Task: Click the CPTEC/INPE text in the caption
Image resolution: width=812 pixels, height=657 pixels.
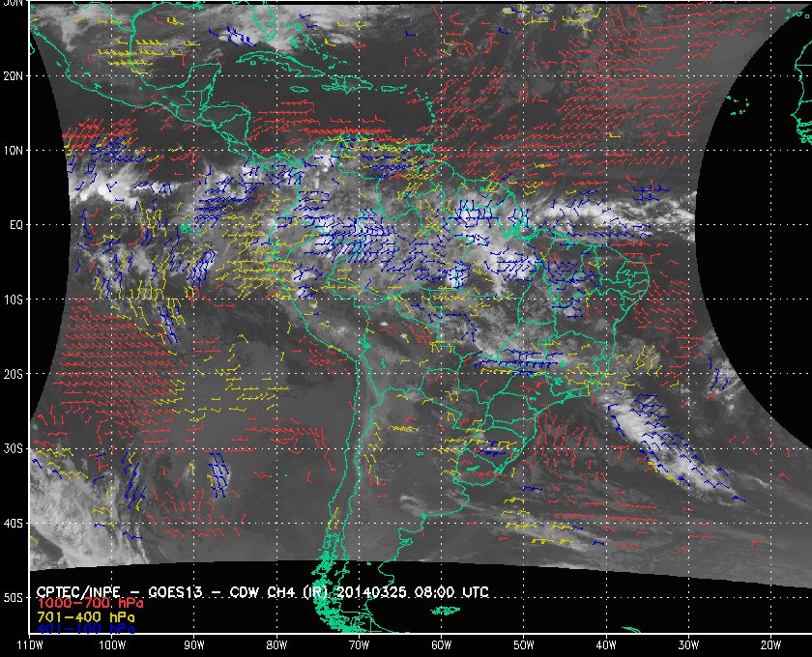Action: [x=78, y=592]
